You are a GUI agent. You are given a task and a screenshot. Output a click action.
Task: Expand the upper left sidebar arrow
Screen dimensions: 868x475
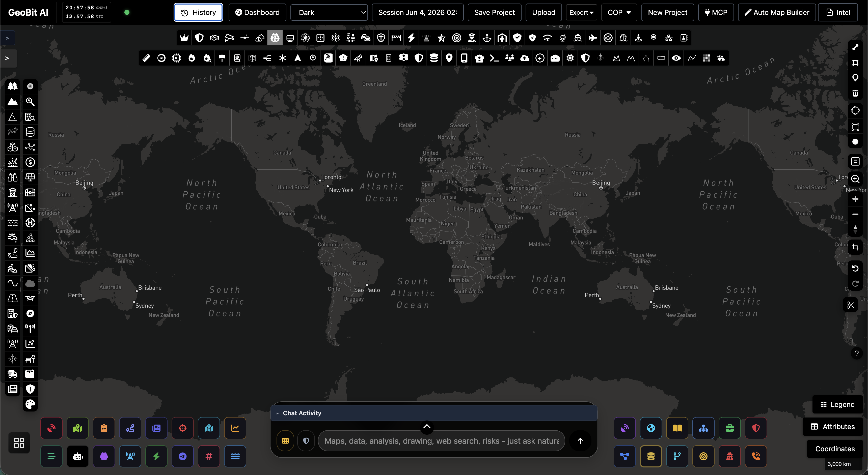(7, 38)
